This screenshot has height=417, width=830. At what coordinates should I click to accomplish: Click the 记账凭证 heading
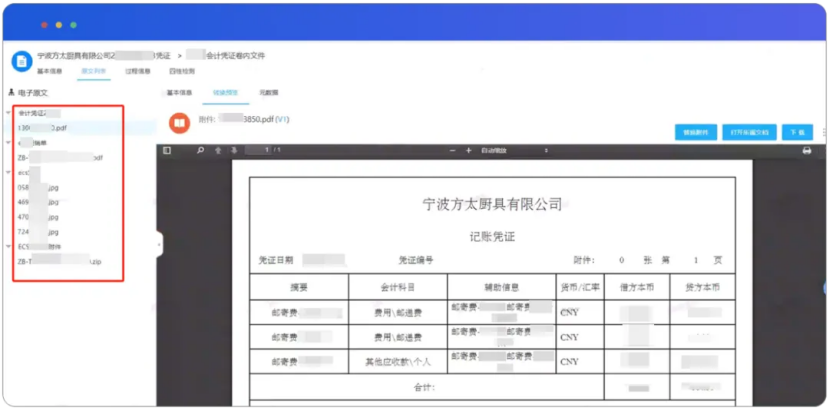(492, 237)
